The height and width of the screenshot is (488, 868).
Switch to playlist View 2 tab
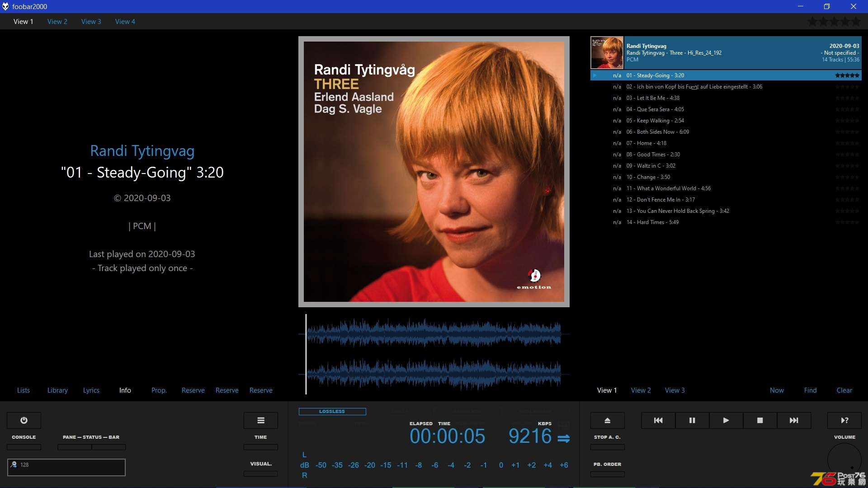click(x=641, y=390)
